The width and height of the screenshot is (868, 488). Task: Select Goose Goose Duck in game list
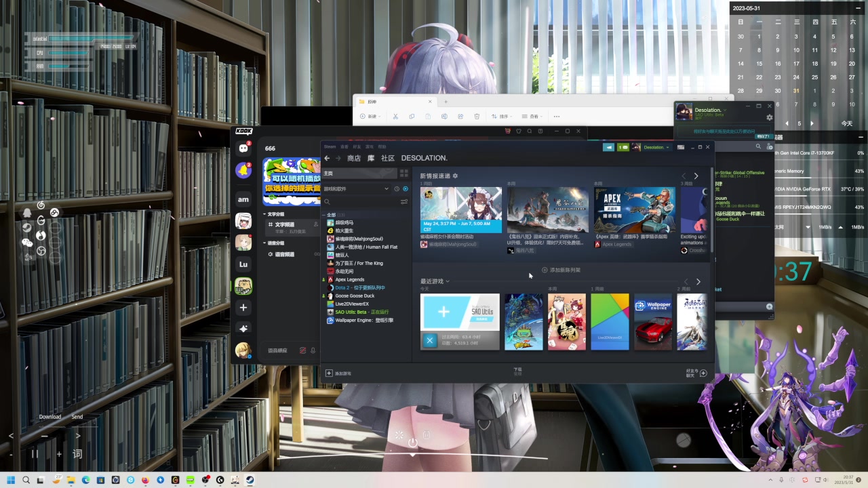(x=355, y=296)
